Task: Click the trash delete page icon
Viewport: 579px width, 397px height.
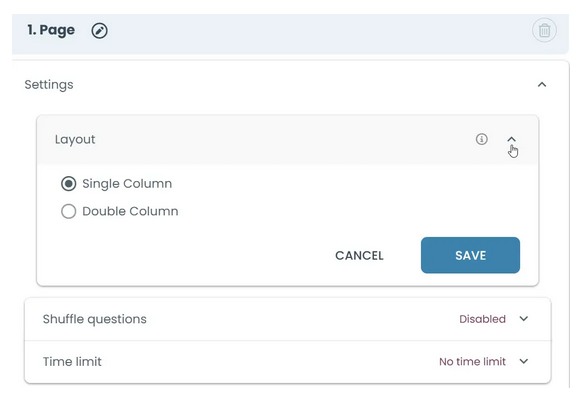Action: click(544, 30)
